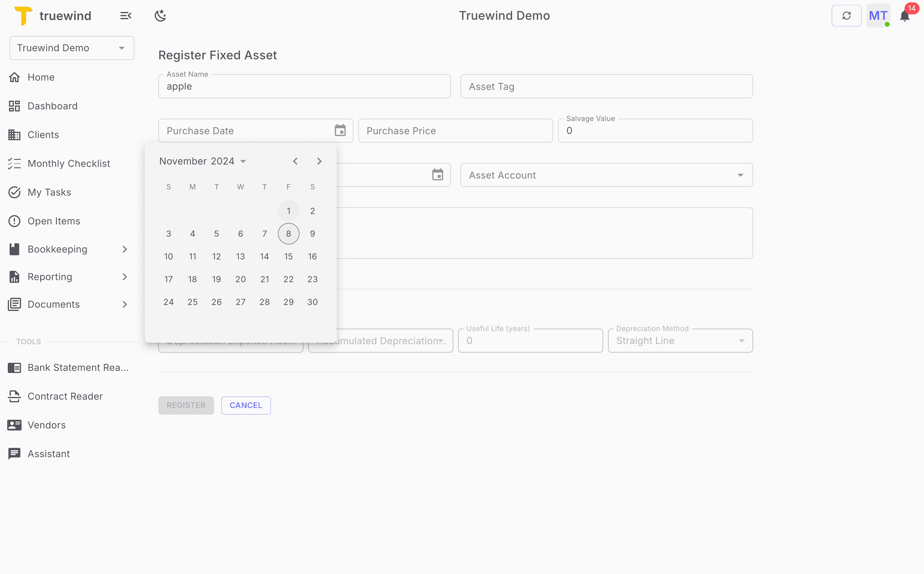Navigate to the Dashboard menu item
The height and width of the screenshot is (574, 924).
coord(52,106)
